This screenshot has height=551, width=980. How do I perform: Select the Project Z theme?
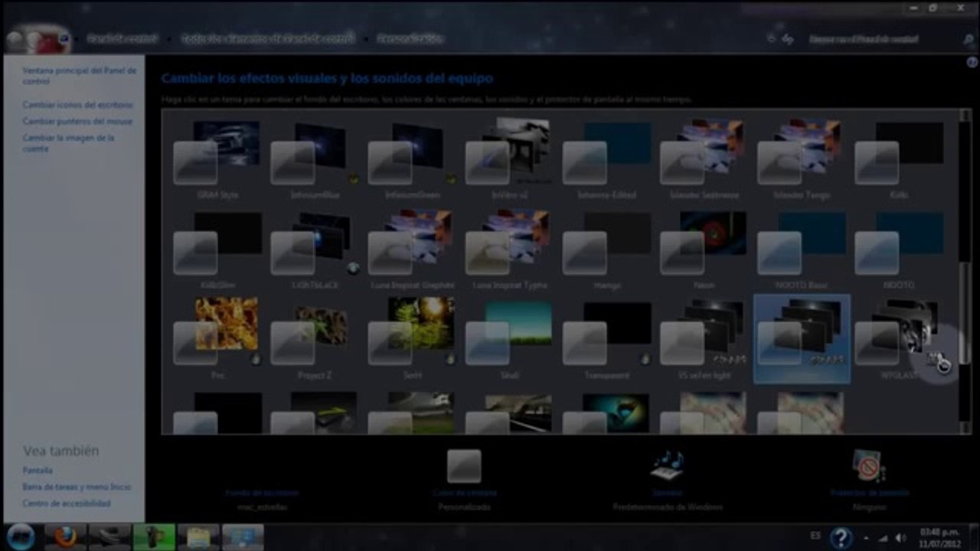click(x=315, y=339)
